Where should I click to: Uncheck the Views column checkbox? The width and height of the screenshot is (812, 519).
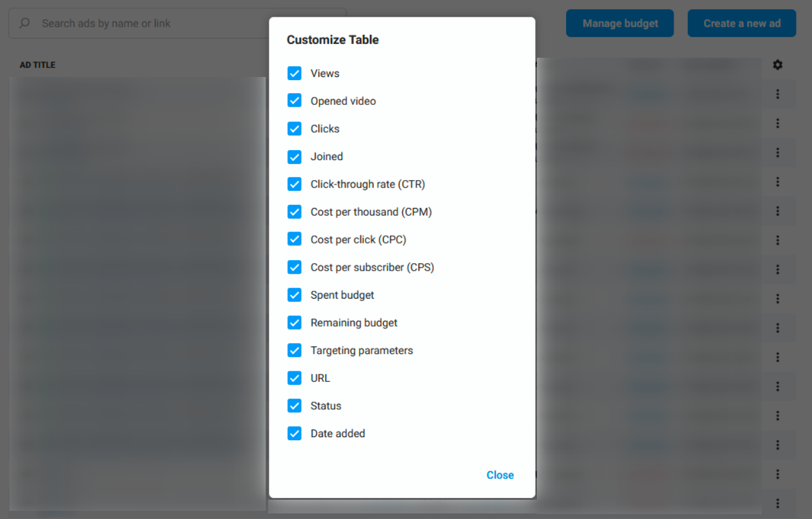(294, 73)
